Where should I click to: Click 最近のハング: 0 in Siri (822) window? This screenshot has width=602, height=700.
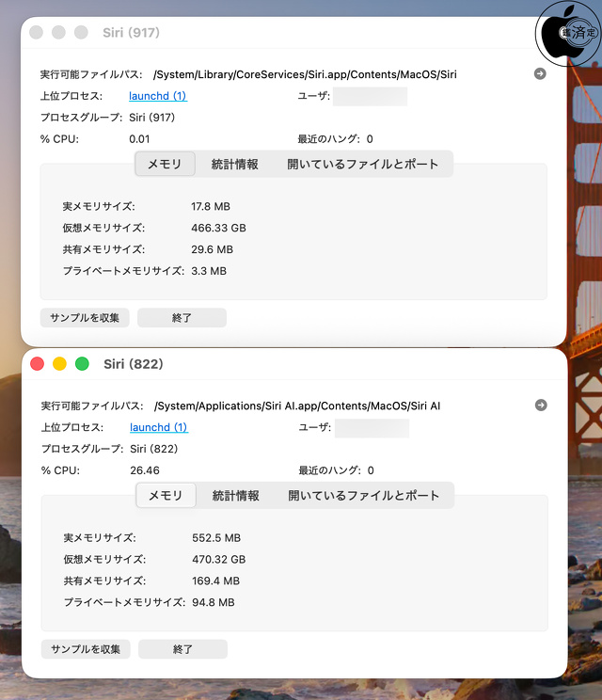point(336,470)
